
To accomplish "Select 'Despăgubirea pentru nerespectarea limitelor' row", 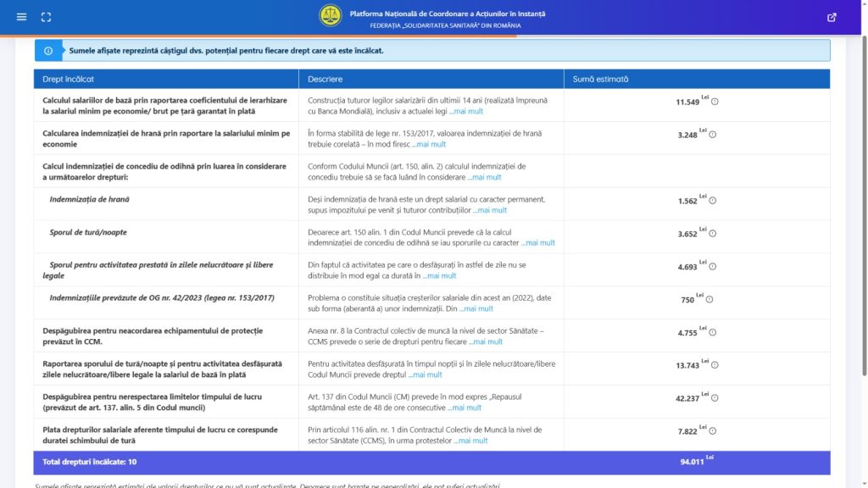I will tap(153, 402).
